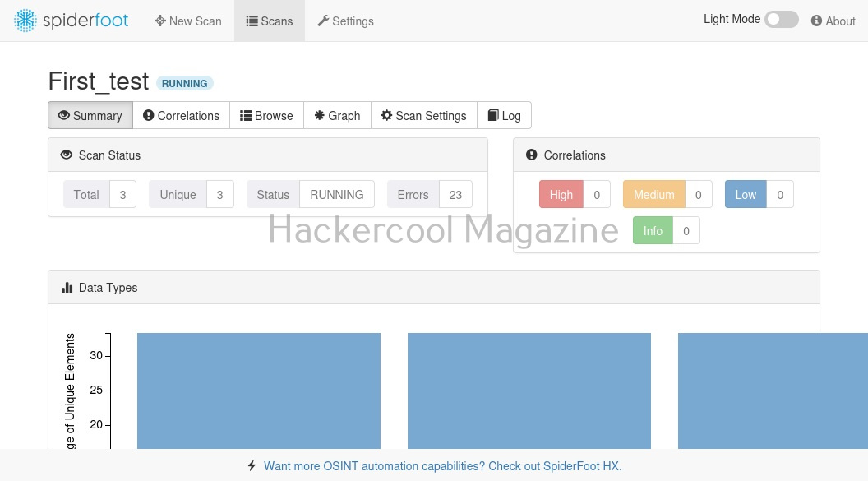Click the rightmost blue bar in the chart

click(773, 391)
